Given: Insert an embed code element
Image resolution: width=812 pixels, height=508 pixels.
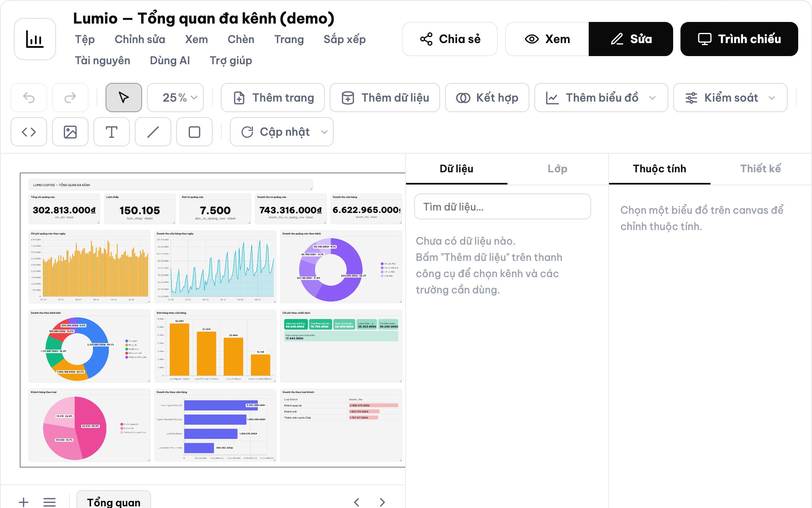Looking at the screenshot, I should [x=29, y=132].
